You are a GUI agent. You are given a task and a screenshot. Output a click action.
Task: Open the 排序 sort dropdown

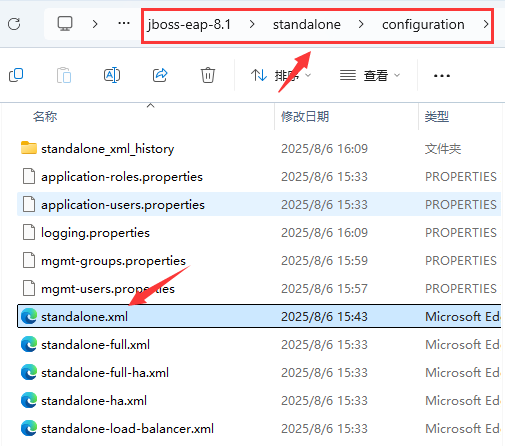coord(281,76)
